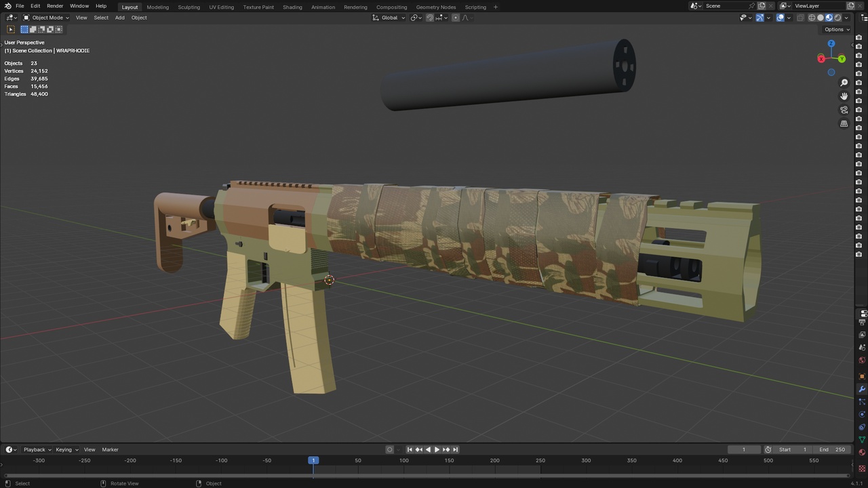This screenshot has height=488, width=868.
Task: Open the File menu
Action: pos(20,6)
